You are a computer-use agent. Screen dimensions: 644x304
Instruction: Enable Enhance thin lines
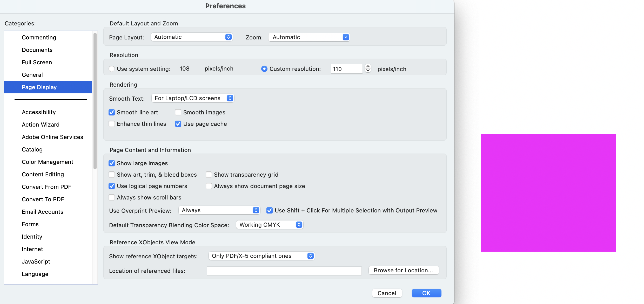pos(112,124)
